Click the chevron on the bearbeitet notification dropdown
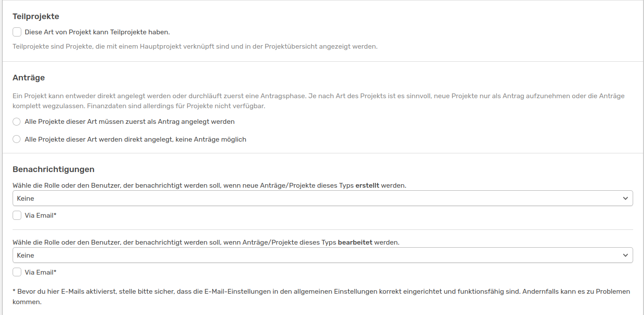 click(626, 255)
